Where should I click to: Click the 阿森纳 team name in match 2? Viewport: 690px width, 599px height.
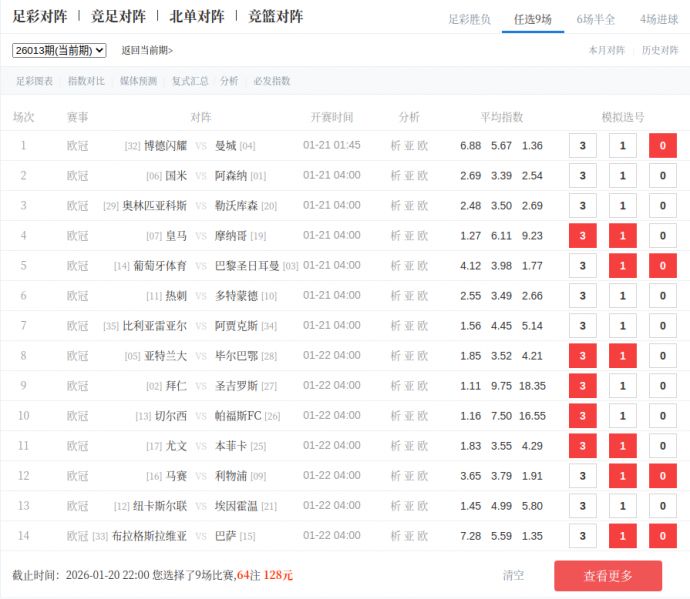(x=231, y=176)
